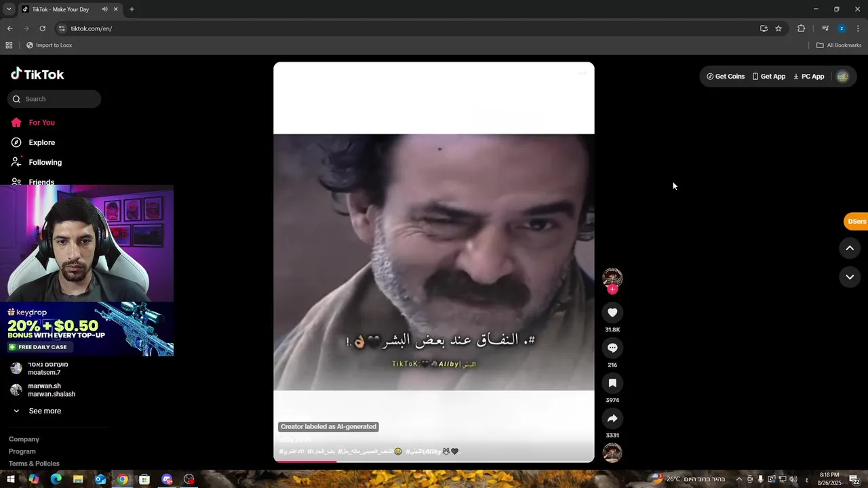Click the video progress bar
Image resolution: width=868 pixels, height=488 pixels.
pos(434,461)
